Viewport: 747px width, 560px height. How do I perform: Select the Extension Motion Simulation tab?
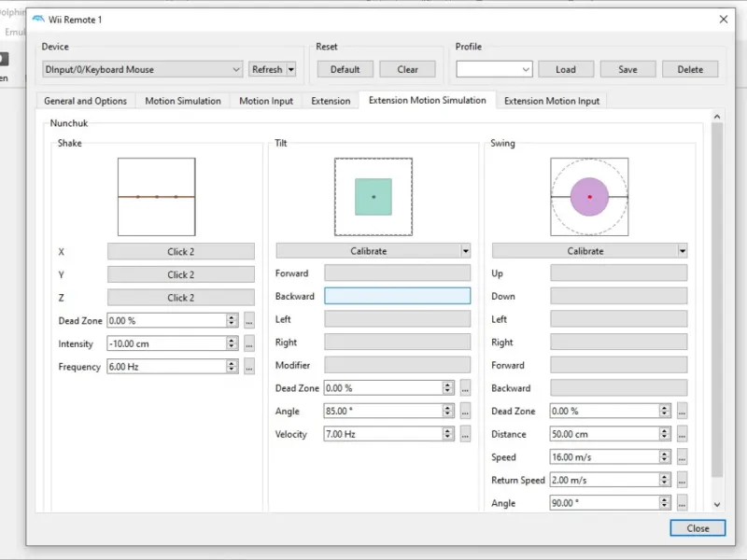point(428,100)
